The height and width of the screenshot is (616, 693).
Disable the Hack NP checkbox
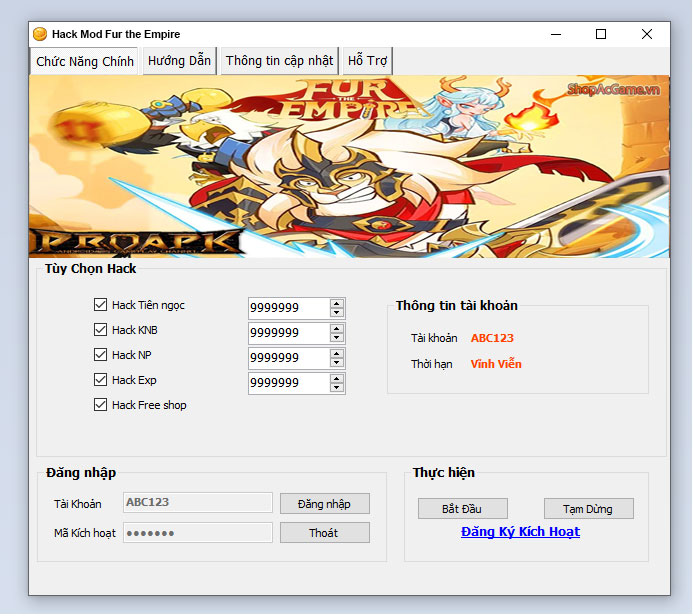click(100, 355)
